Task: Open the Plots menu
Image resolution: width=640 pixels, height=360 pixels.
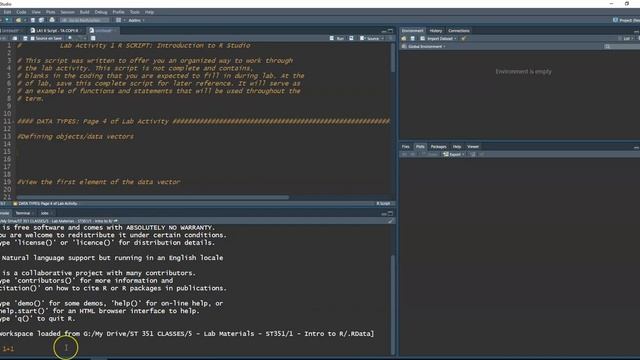Action: coord(51,12)
